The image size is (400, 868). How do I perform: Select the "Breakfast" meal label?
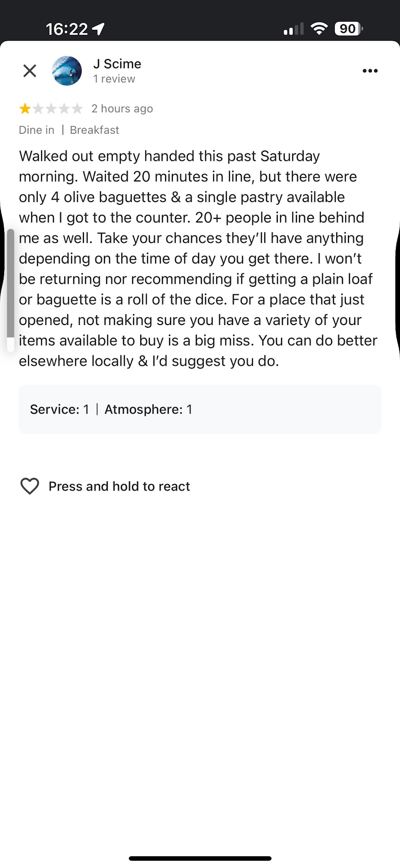(x=95, y=130)
